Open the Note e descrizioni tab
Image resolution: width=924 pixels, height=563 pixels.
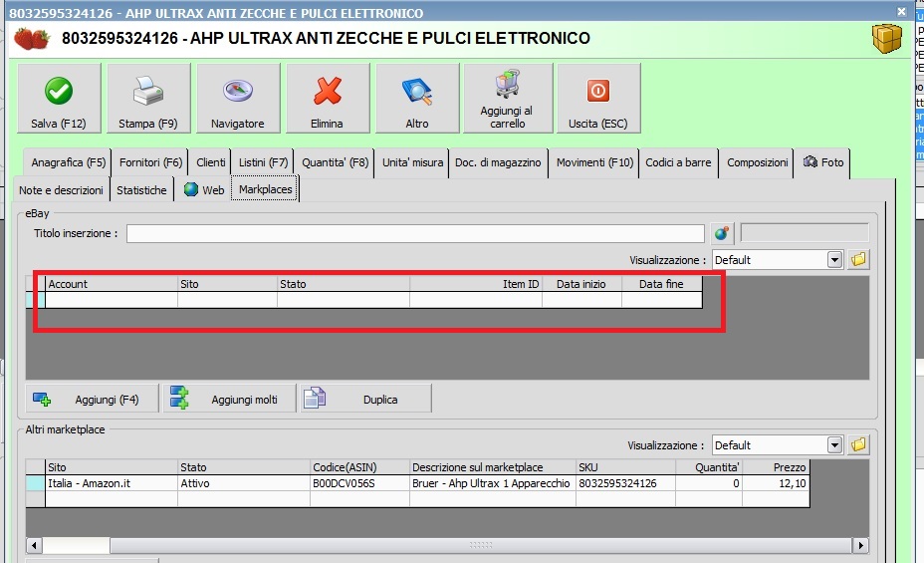(62, 190)
